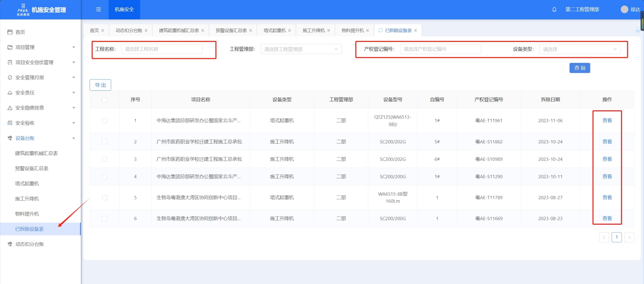Viewport: 644px width, 284px height.
Task: Tick the checkbox for row 1
Action: (105, 121)
